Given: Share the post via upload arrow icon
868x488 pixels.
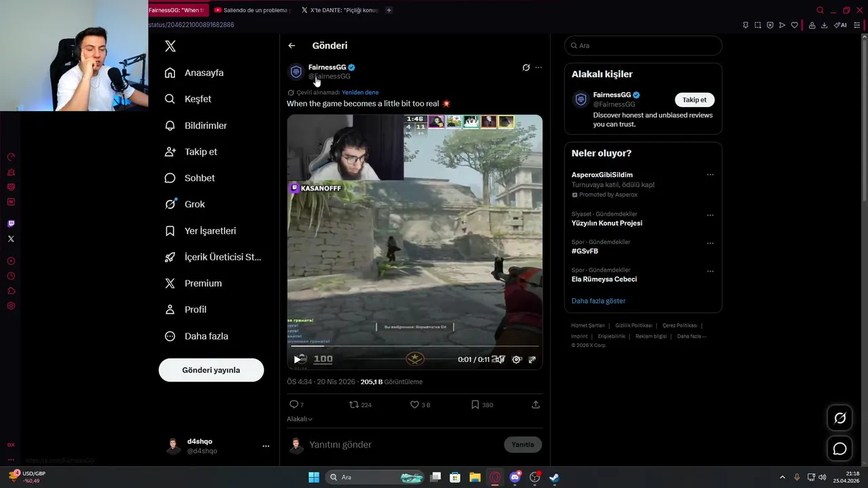Looking at the screenshot, I should pyautogui.click(x=536, y=405).
